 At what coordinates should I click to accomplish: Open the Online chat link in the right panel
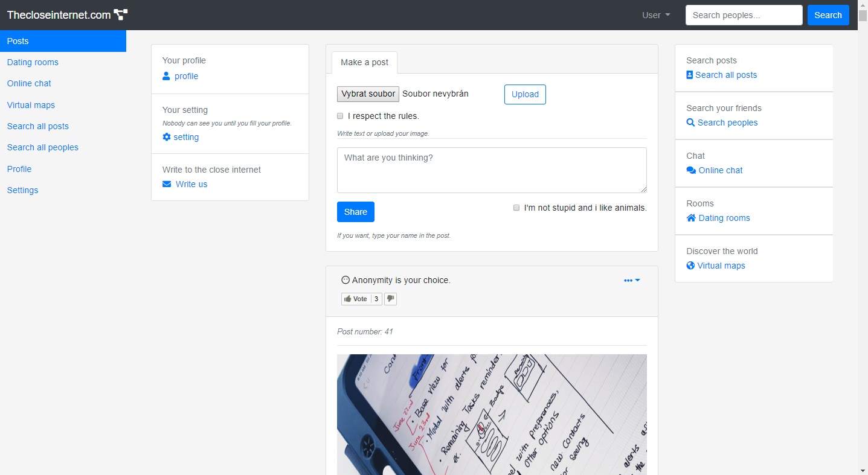click(x=721, y=170)
